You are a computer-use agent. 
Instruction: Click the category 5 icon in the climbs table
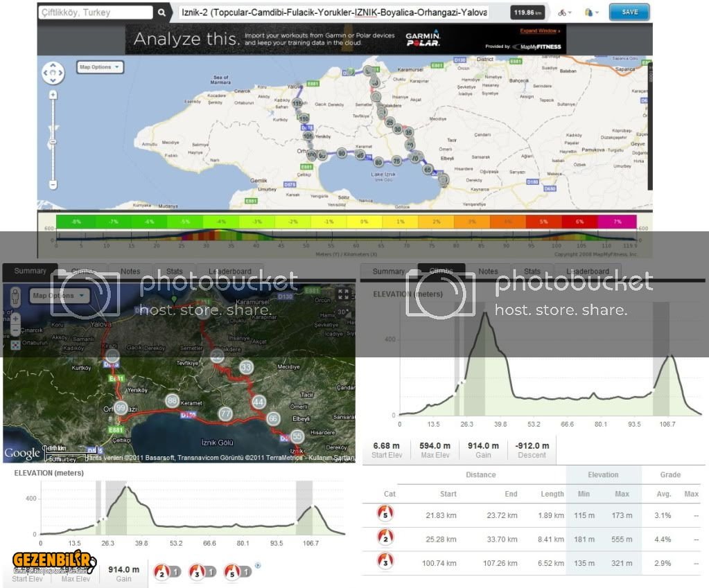(x=385, y=514)
